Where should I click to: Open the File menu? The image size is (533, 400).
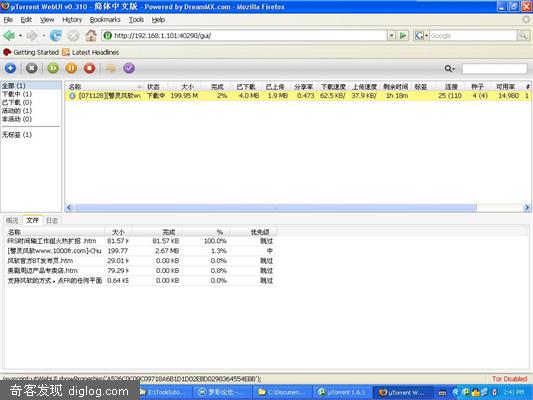pyautogui.click(x=8, y=20)
